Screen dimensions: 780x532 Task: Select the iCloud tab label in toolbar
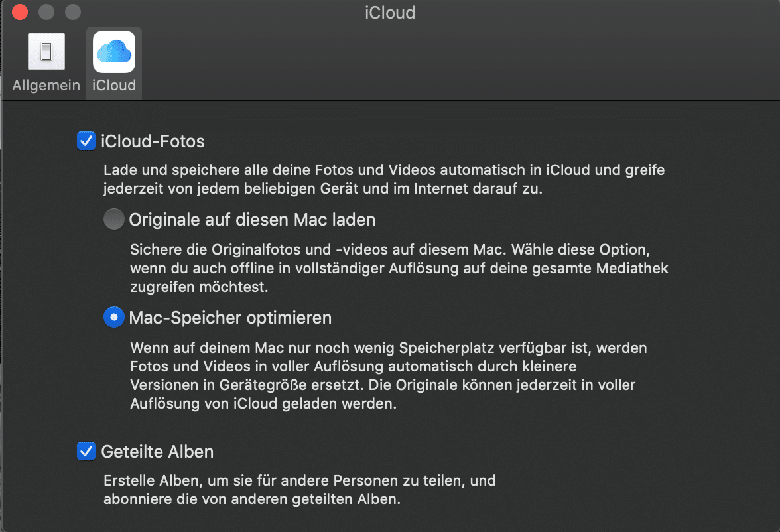(114, 85)
